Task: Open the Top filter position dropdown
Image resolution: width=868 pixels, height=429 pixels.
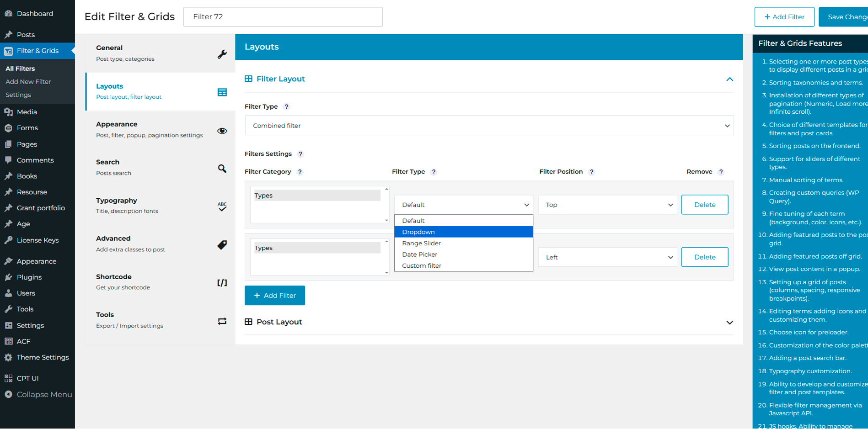Action: [607, 205]
